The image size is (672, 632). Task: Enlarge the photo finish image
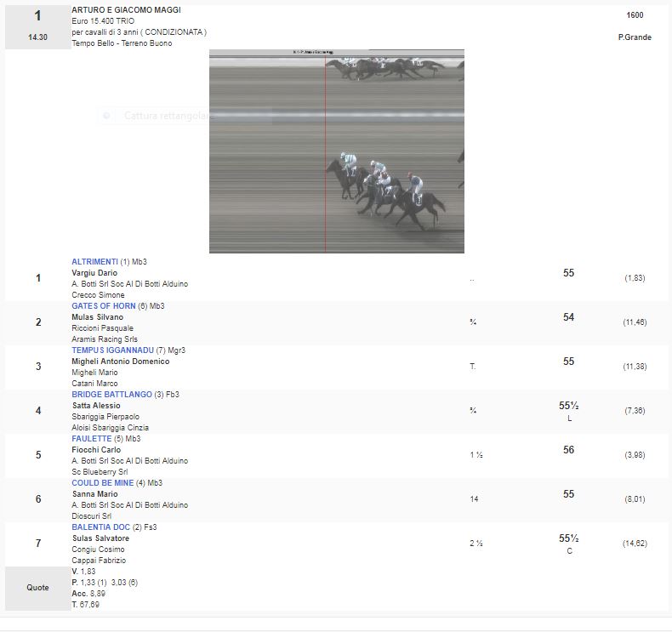(x=336, y=151)
